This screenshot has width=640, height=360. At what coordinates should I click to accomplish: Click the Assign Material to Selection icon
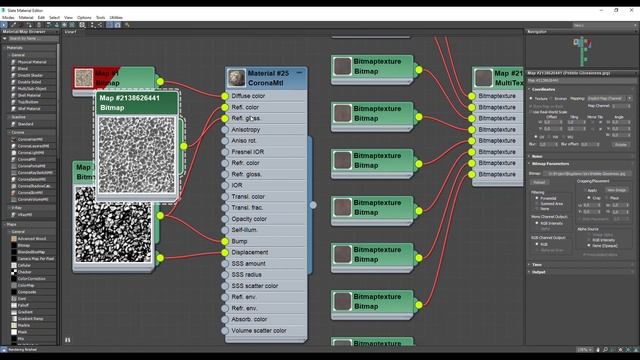(x=29, y=25)
